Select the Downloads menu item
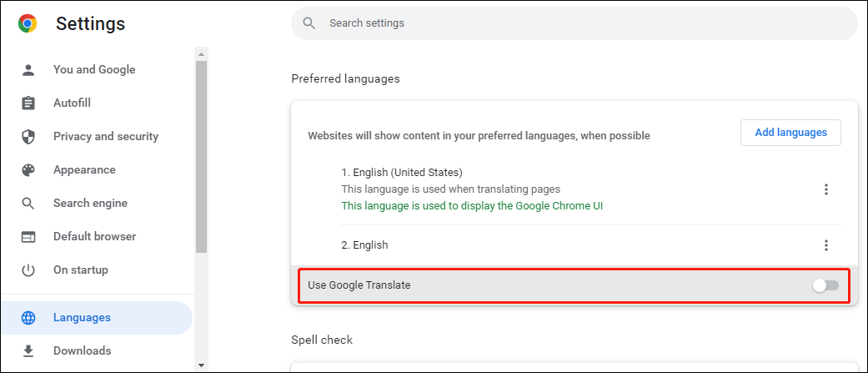 [x=82, y=351]
